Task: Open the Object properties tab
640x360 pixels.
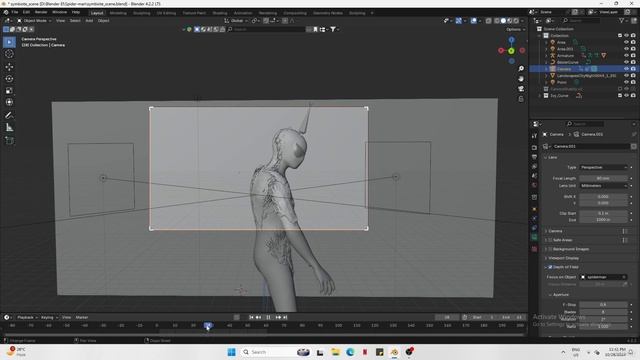Action: pyautogui.click(x=534, y=209)
